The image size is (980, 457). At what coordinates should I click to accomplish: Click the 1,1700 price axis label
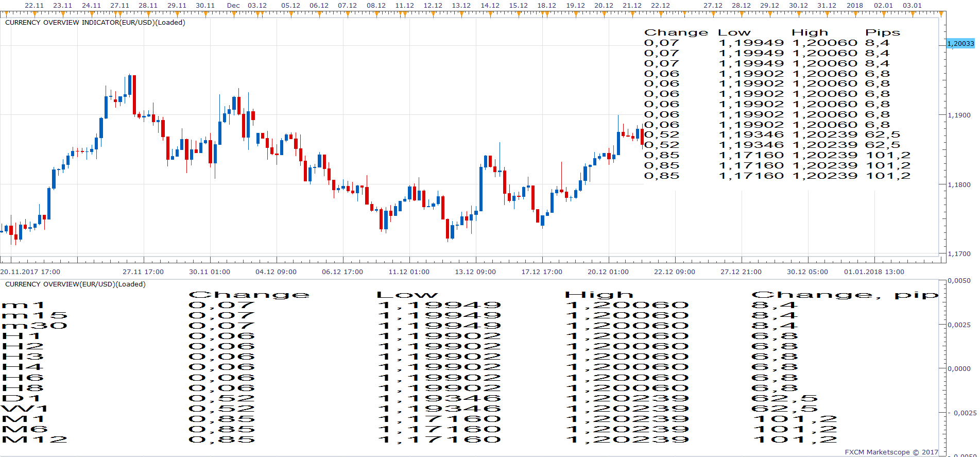pos(959,253)
